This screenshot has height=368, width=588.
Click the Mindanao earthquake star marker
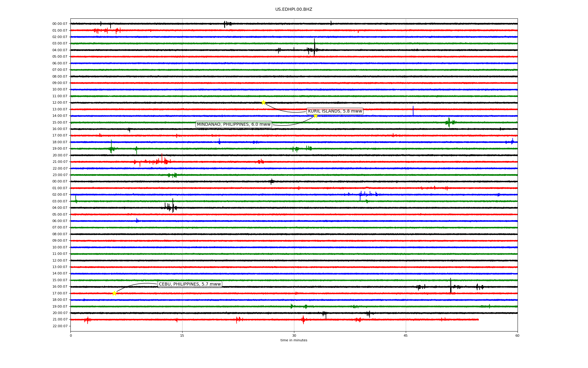(x=315, y=116)
